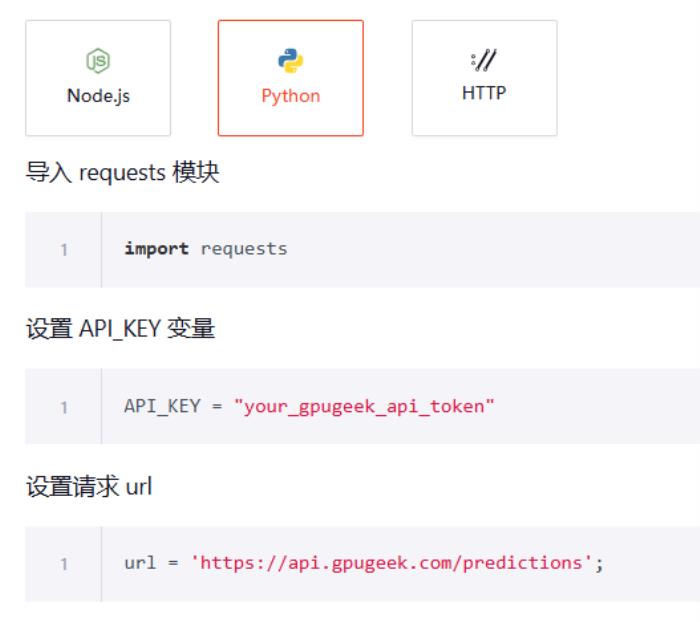This screenshot has width=700, height=622.
Task: Click line number 1 beside API_KEY line
Action: (64, 407)
